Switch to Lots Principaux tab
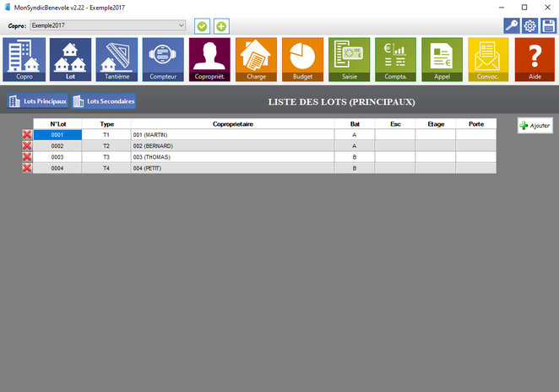Image resolution: width=559 pixels, height=392 pixels. [38, 101]
